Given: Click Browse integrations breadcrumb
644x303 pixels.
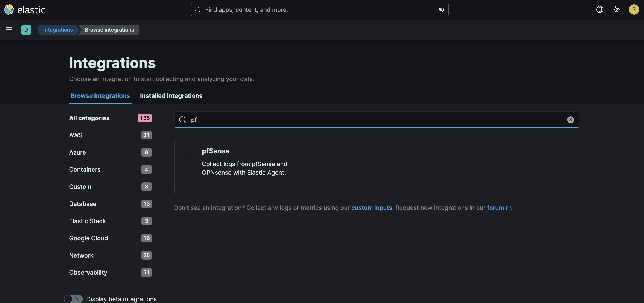Looking at the screenshot, I should [x=109, y=30].
